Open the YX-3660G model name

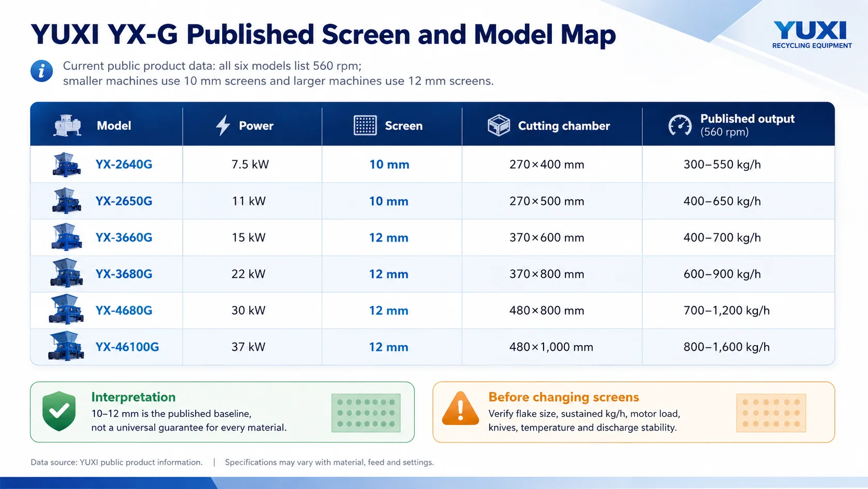click(124, 237)
